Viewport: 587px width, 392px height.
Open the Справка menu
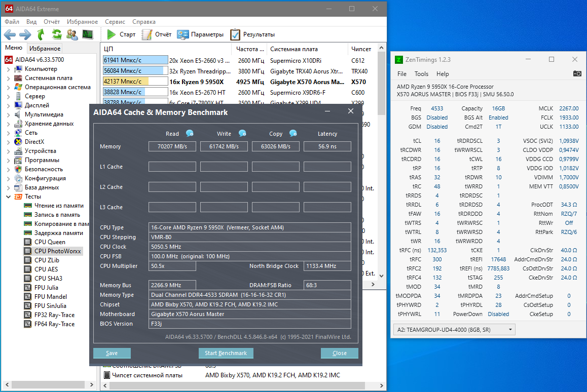tap(144, 22)
